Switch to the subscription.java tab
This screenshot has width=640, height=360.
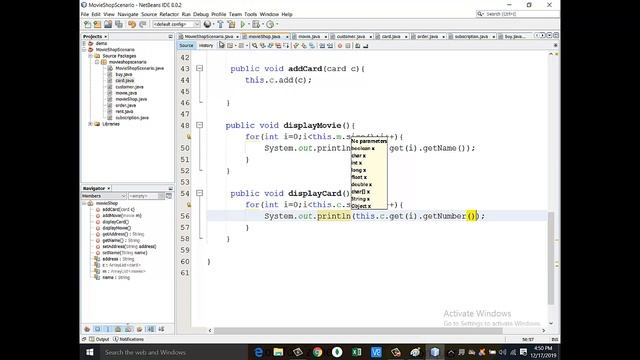click(471, 36)
